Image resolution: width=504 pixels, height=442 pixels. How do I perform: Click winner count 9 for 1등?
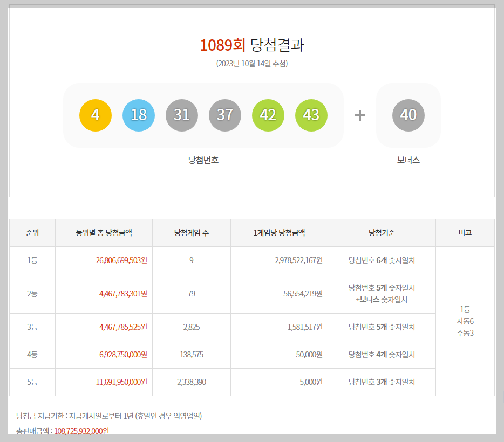[192, 260]
